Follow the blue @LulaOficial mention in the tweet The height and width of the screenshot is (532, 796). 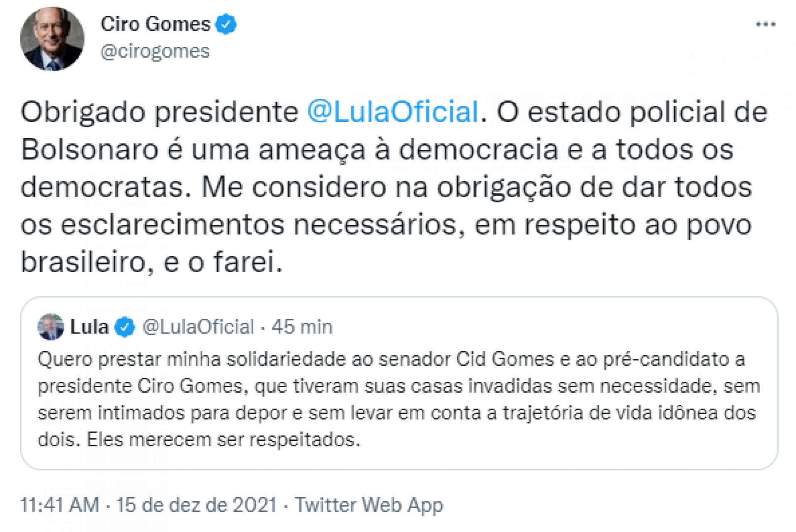(x=393, y=112)
